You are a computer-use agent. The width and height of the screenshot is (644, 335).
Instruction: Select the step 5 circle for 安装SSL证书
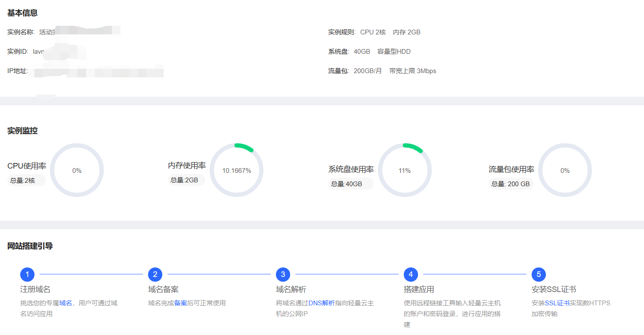539,274
